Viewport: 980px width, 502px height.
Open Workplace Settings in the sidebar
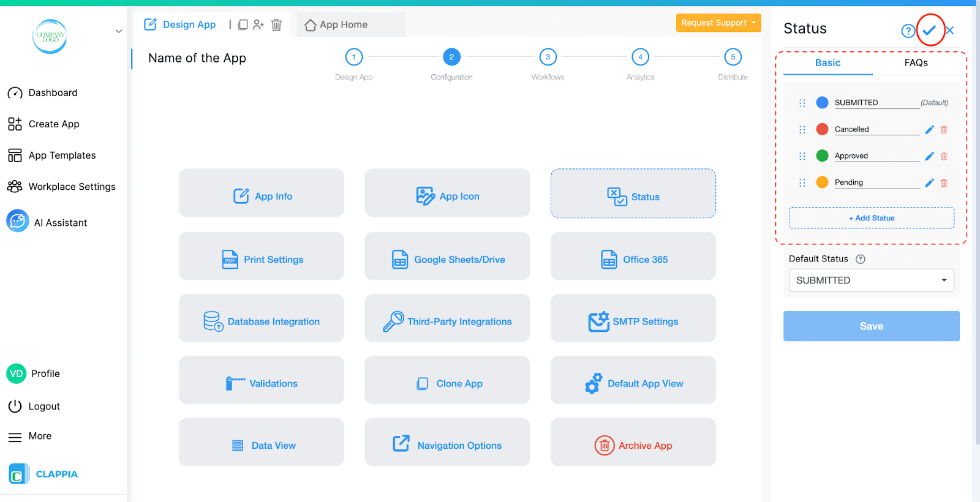tap(61, 187)
